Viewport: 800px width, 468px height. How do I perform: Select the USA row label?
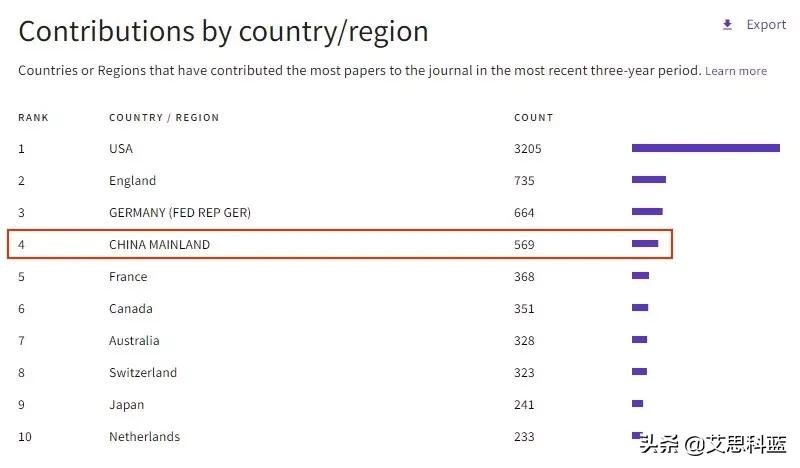tap(121, 149)
